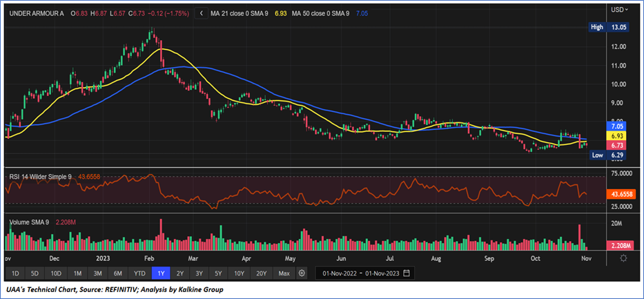Click the Low 6.29 price tag
The width and height of the screenshot is (644, 299).
coord(608,155)
